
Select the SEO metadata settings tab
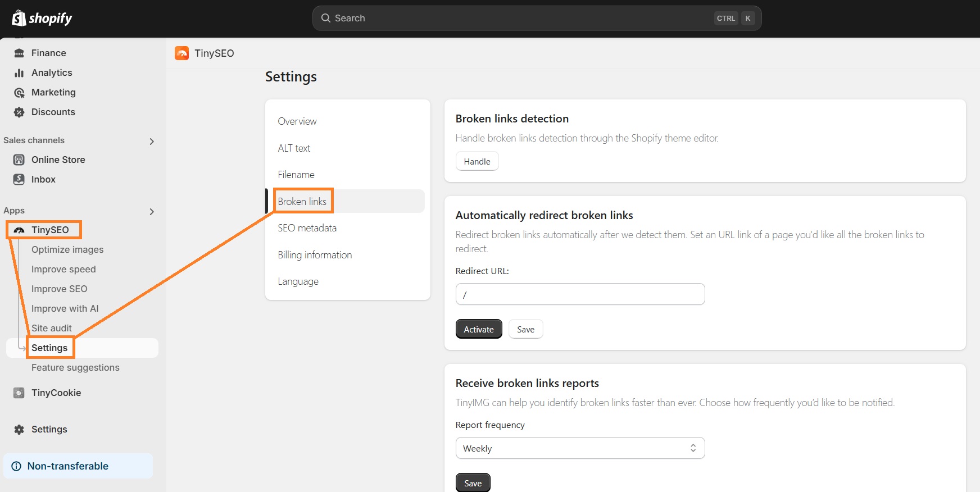point(307,228)
